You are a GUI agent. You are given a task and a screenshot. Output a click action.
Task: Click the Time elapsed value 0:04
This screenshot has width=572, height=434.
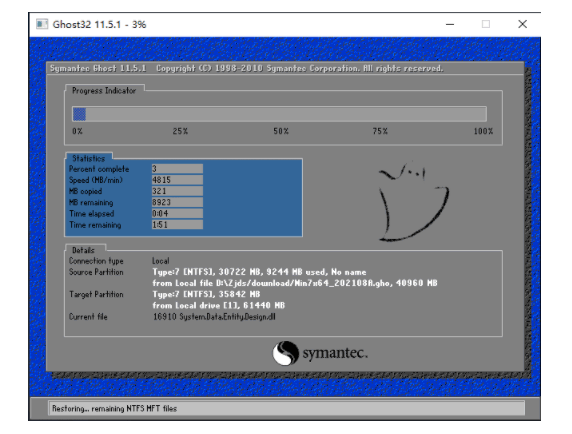[x=177, y=214]
